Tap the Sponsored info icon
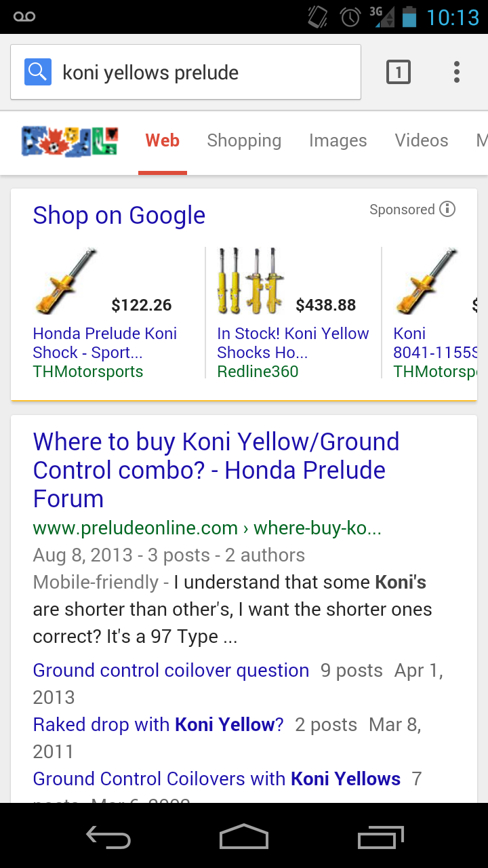 [x=447, y=209]
